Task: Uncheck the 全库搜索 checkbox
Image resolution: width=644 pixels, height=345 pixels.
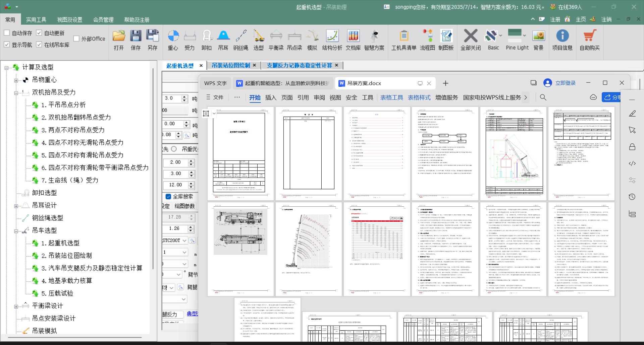Action: pyautogui.click(x=168, y=197)
